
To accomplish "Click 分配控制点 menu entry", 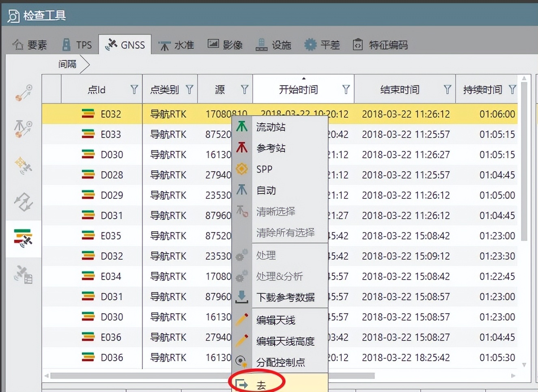I will click(280, 362).
